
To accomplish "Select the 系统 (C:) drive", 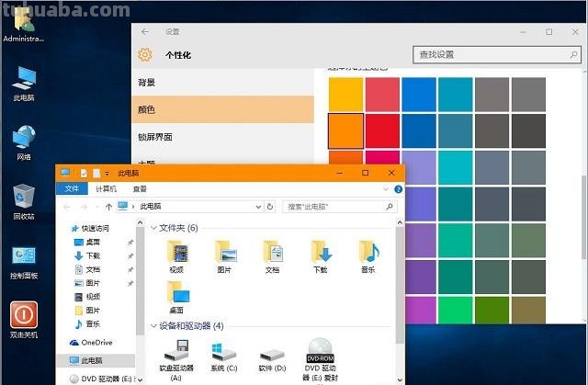I will 224,357.
